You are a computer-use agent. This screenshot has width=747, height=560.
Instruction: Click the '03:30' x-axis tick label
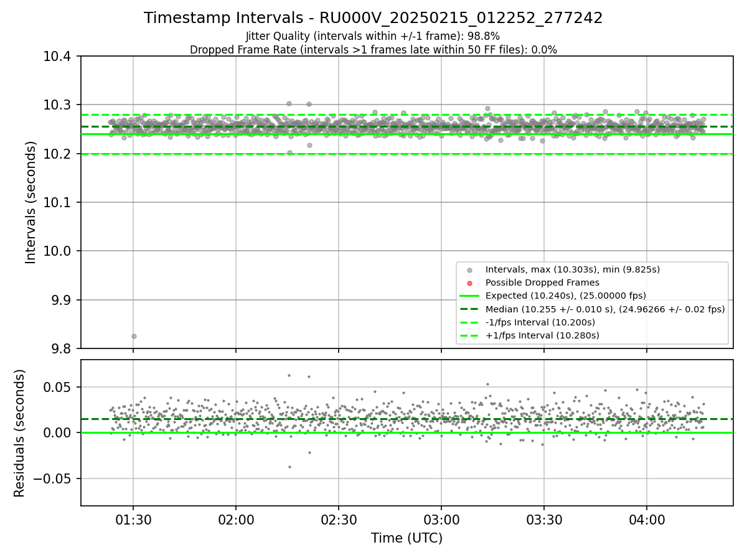[544, 520]
